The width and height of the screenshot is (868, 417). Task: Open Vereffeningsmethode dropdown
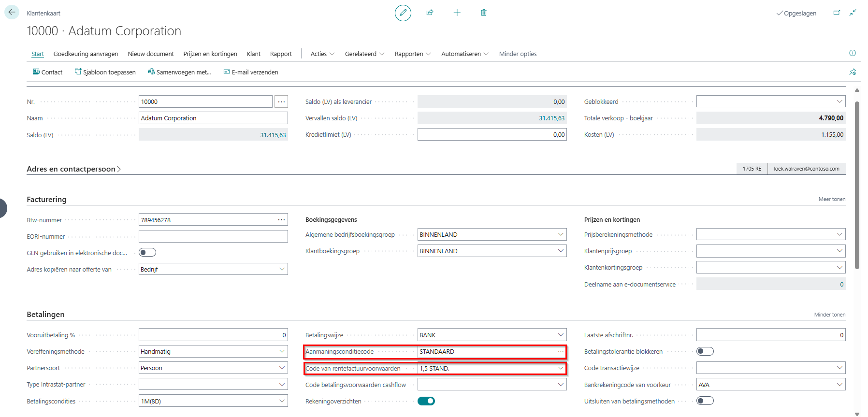[x=282, y=351]
